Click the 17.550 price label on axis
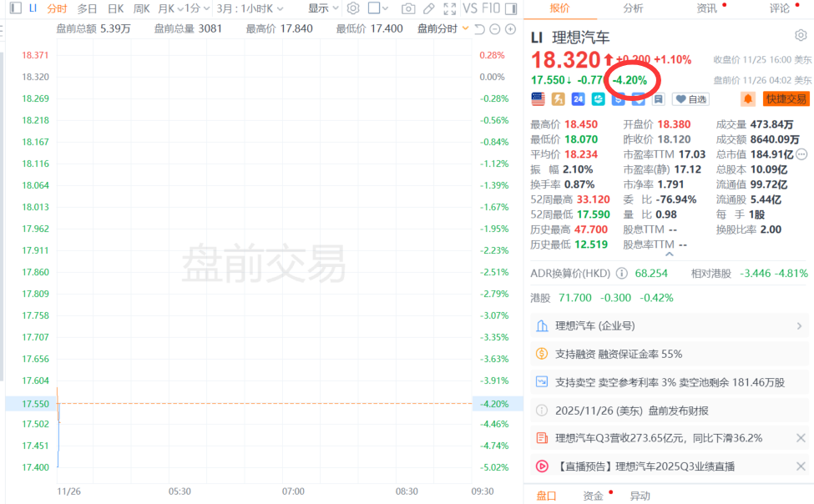The width and height of the screenshot is (814, 504). coord(35,404)
